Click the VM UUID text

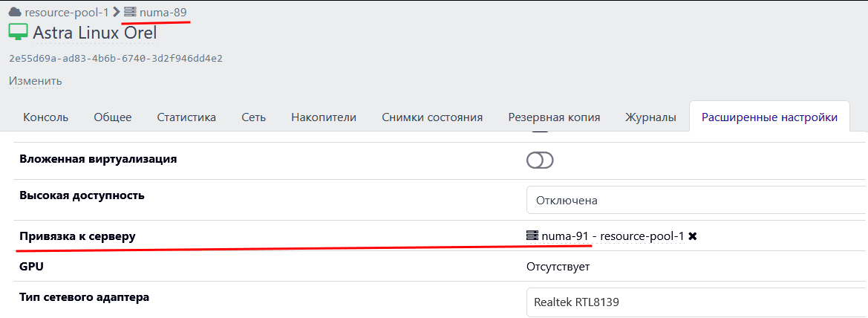116,58
